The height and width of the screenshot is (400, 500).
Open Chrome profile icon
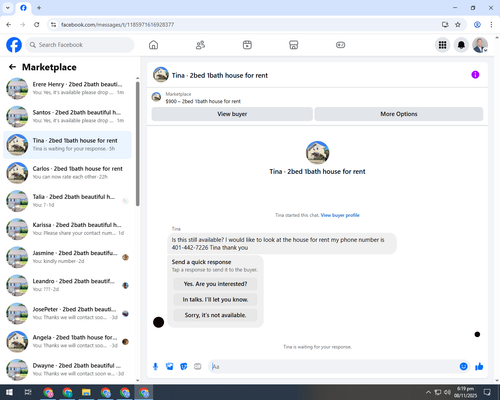(x=477, y=25)
